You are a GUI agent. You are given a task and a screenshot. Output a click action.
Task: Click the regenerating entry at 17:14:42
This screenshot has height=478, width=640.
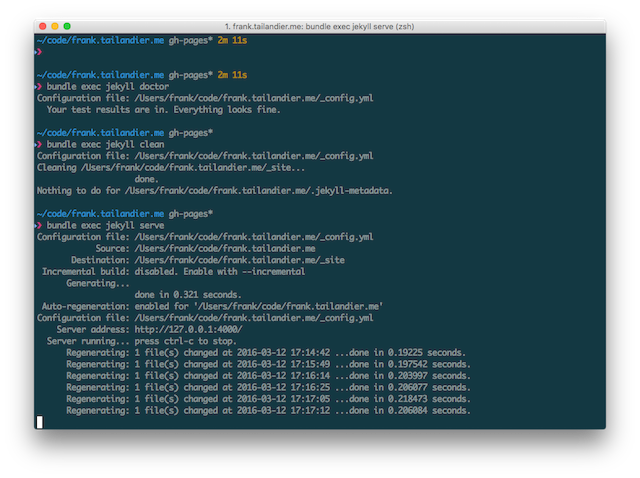click(x=266, y=353)
